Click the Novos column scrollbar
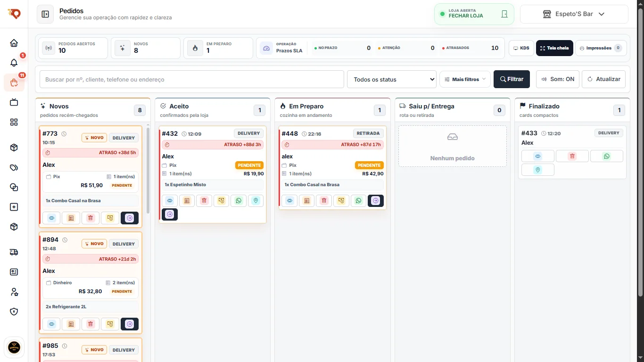The height and width of the screenshot is (362, 644). click(x=148, y=171)
